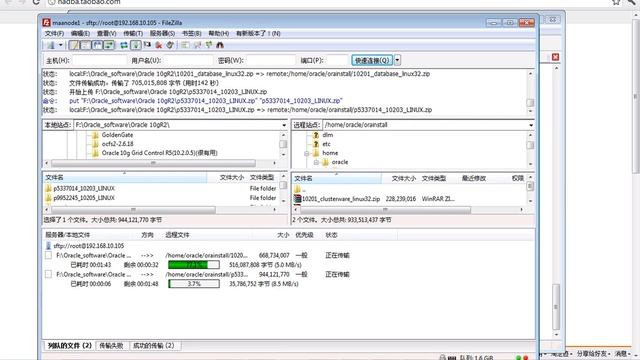The image size is (640, 360).
Task: Open the directory listing filters icon
Action: (x=185, y=45)
